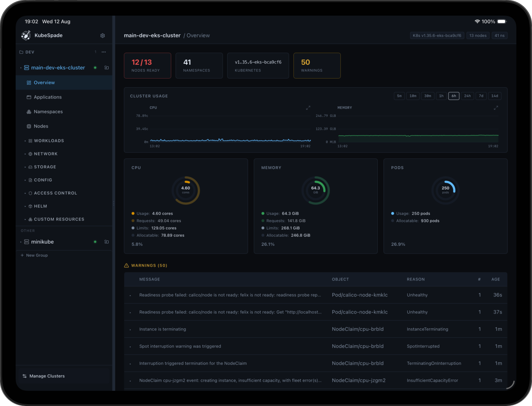Viewport: 532px width, 406px height.
Task: Click the CPU usage donut gauge
Action: point(186,190)
